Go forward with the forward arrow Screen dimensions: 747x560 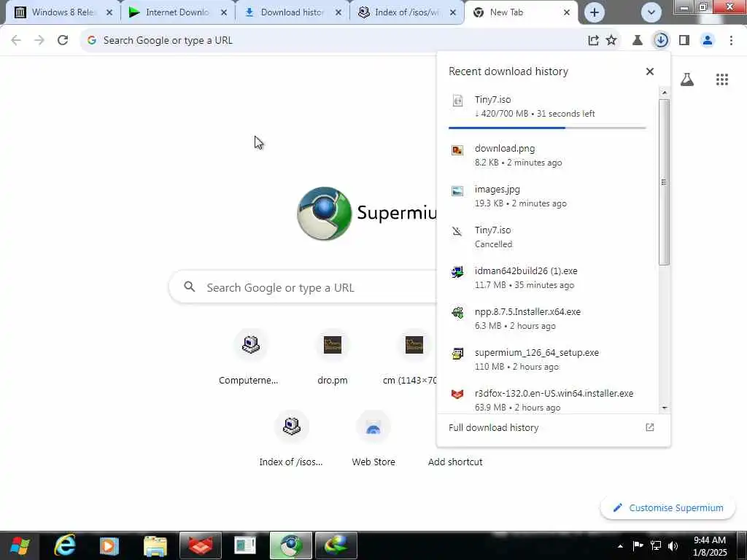(39, 41)
